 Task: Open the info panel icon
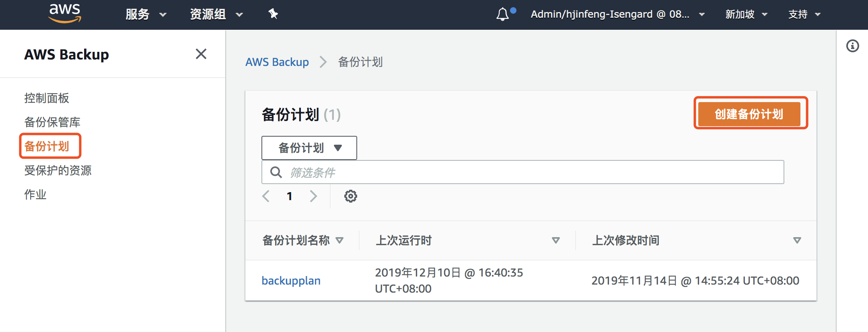[x=852, y=46]
